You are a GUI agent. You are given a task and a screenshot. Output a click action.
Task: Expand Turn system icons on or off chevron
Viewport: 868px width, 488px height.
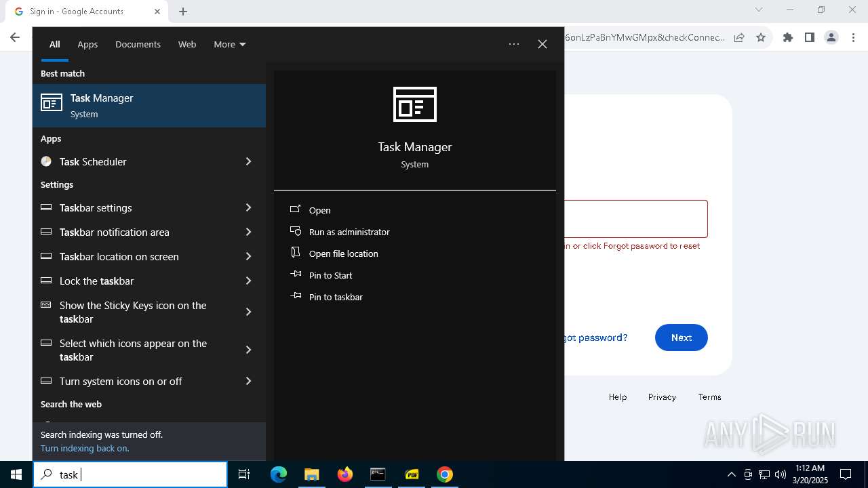pyautogui.click(x=248, y=381)
